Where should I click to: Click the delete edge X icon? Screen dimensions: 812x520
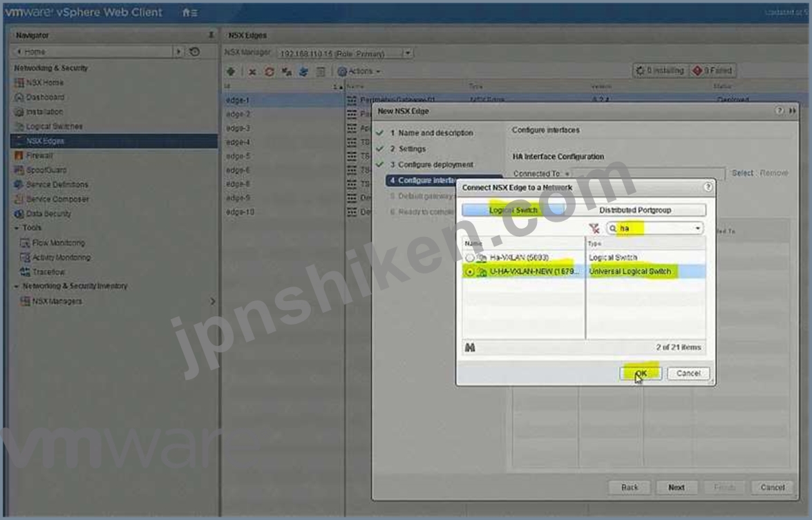click(252, 72)
